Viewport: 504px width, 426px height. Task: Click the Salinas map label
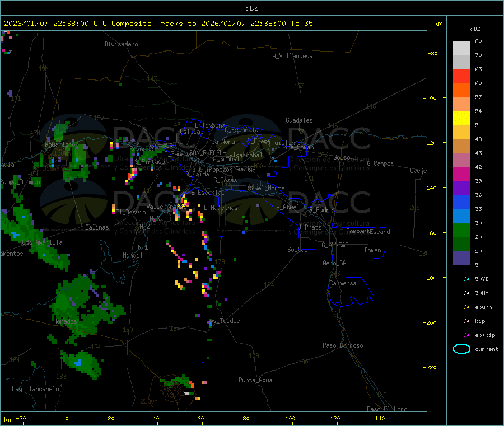tap(97, 227)
